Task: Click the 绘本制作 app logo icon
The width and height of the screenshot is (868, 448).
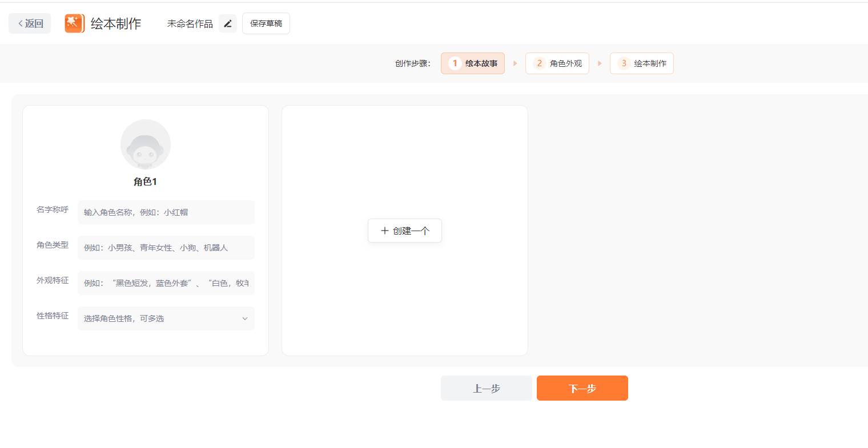Action: pos(74,23)
